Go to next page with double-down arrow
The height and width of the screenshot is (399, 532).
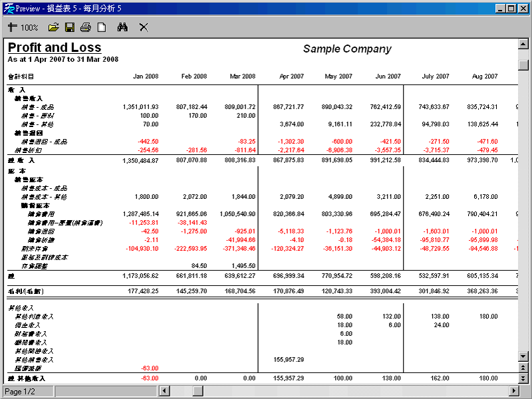click(523, 377)
